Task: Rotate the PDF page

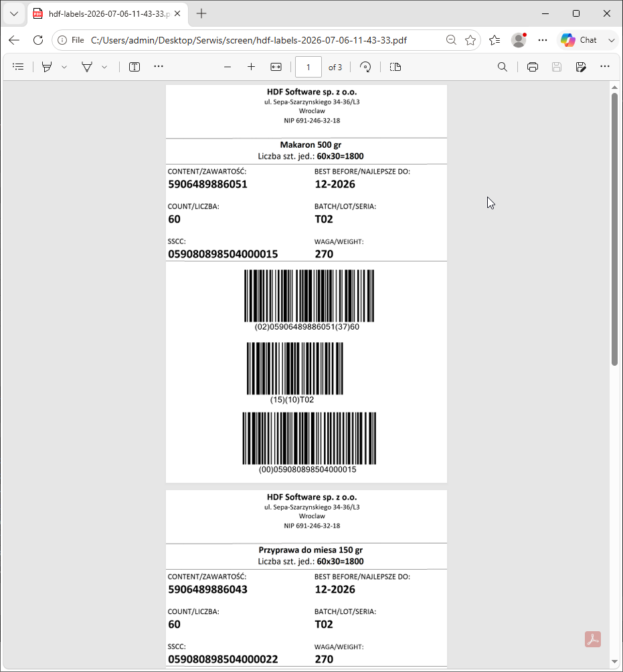Action: (365, 67)
